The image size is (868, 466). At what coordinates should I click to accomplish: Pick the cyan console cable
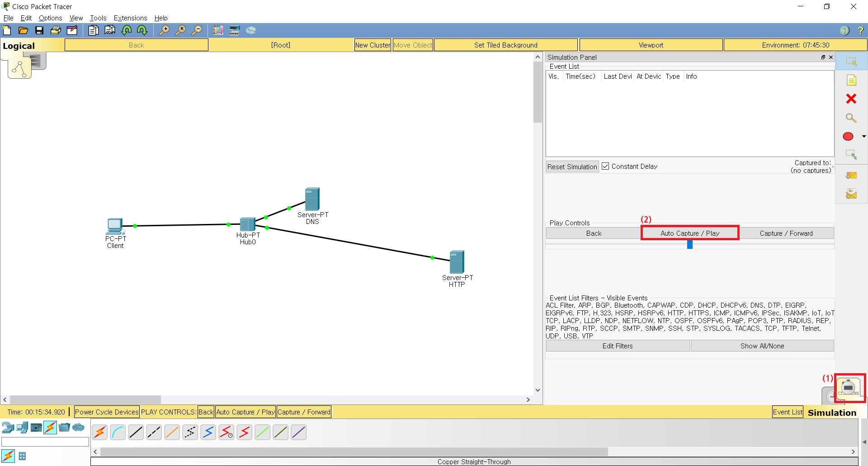[118, 433]
